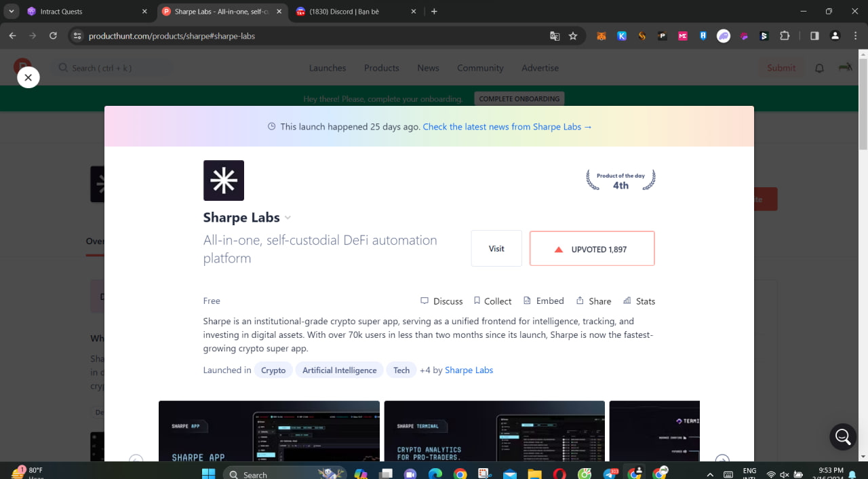Click the Sharpe Labs asterisk logo

pyautogui.click(x=224, y=180)
